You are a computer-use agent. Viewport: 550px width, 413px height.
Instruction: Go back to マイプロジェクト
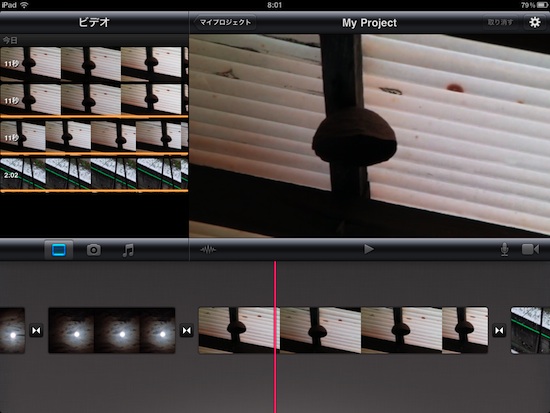[x=225, y=22]
